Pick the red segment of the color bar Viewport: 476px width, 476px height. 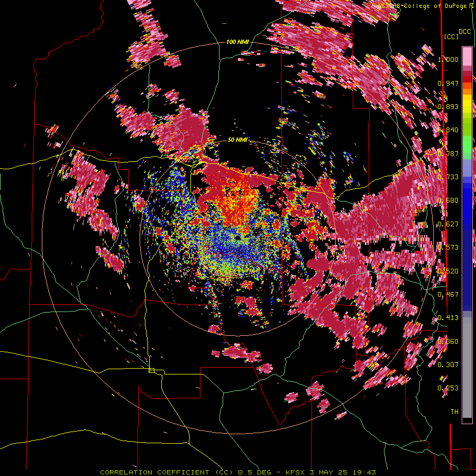click(467, 79)
